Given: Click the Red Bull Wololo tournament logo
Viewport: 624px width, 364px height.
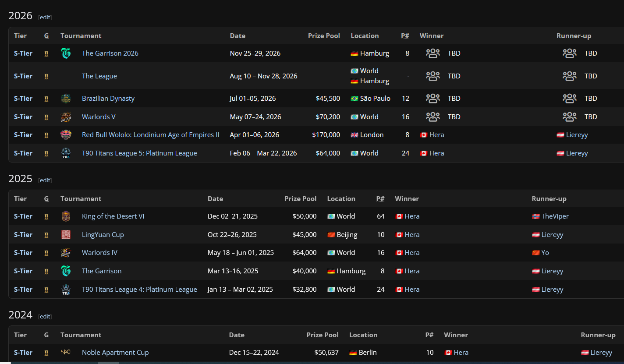Looking at the screenshot, I should click(x=66, y=135).
